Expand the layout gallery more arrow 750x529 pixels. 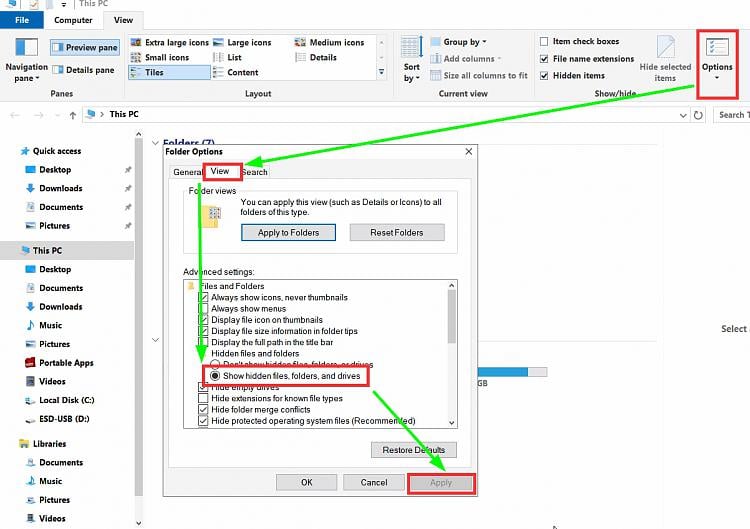pyautogui.click(x=381, y=72)
